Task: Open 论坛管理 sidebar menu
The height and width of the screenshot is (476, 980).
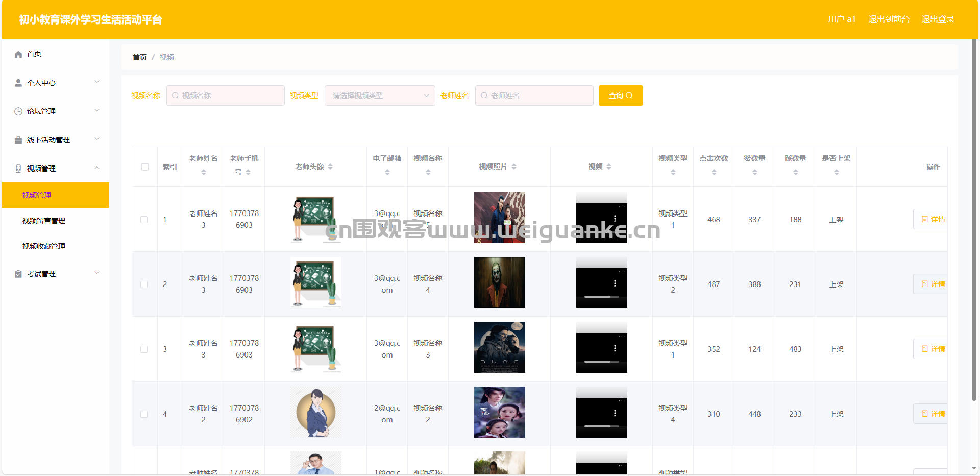Action: pyautogui.click(x=56, y=111)
